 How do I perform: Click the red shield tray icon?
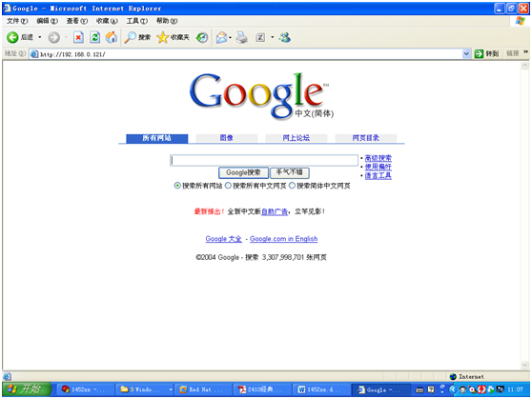point(481,389)
